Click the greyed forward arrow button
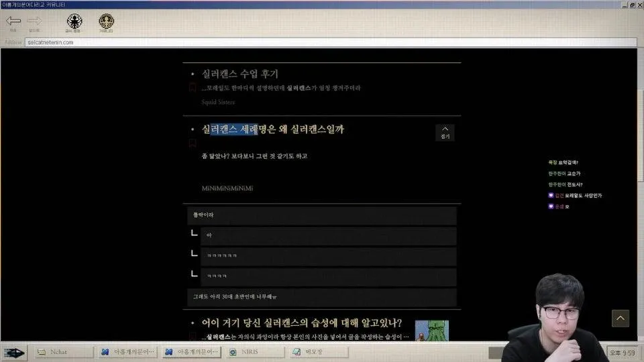 point(34,21)
